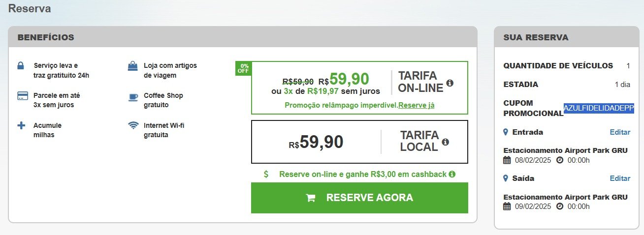Click the coffee cup icon for Coffee Shop gratuito
Screen dimensions: 644x235
click(133, 96)
